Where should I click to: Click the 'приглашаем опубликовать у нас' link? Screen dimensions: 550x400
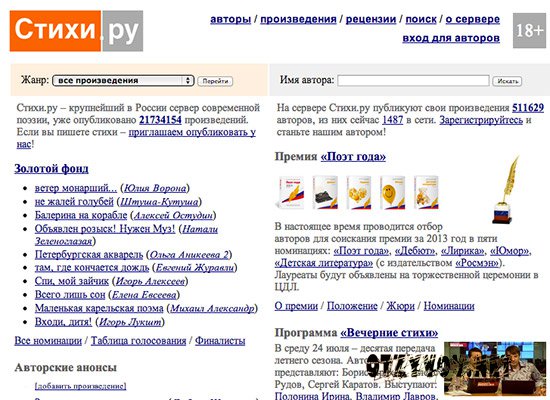[192, 132]
